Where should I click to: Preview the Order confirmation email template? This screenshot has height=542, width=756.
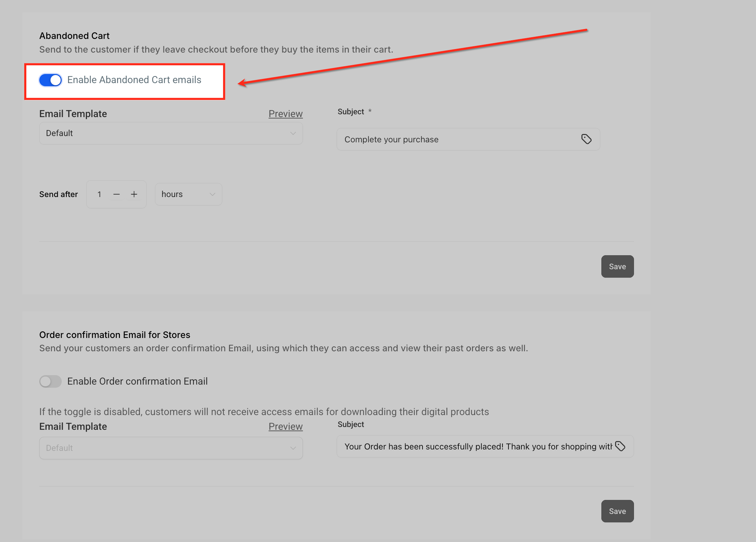click(285, 426)
